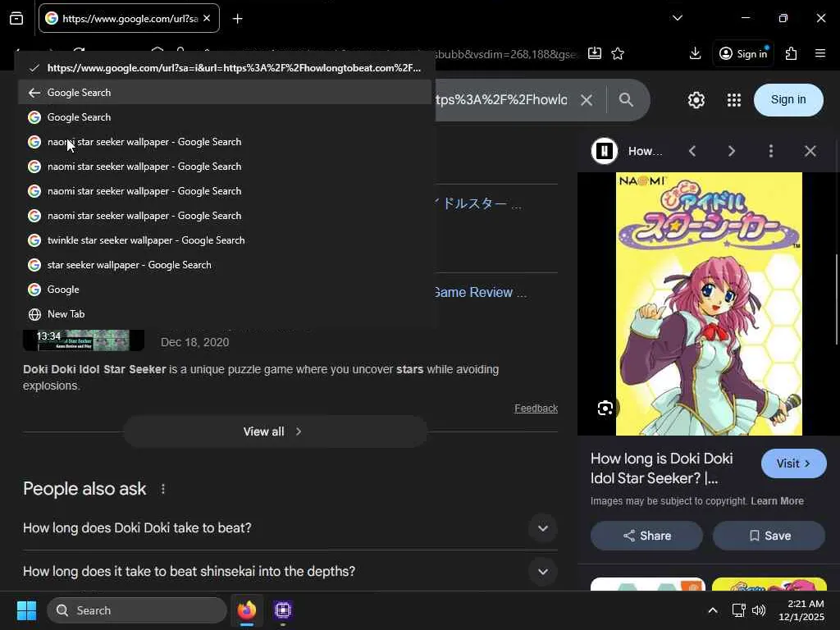This screenshot has height=630, width=840.
Task: Click the Doki Doki Idol Star Seeker cover image
Action: coord(709,304)
